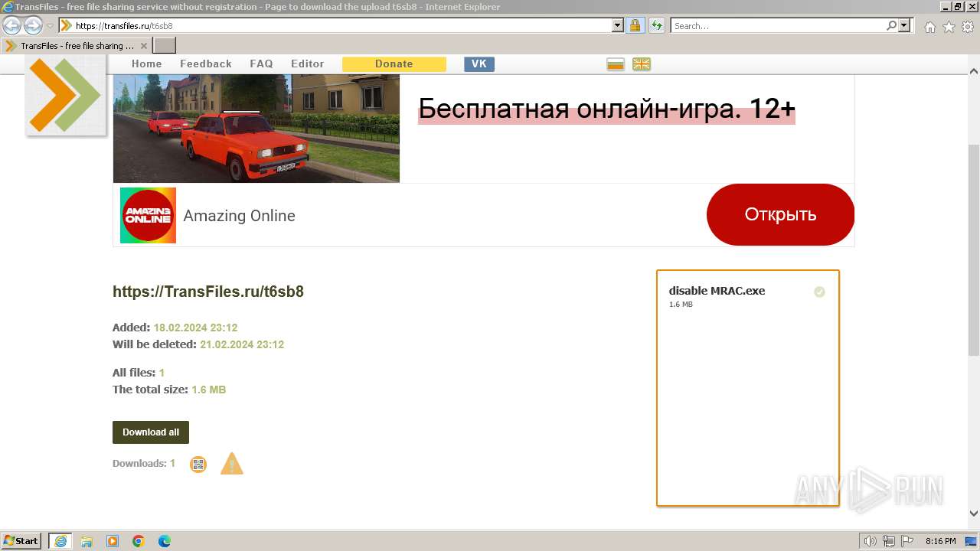Switch site language to Russian flag
Image resolution: width=980 pixels, height=551 pixels.
click(x=616, y=64)
